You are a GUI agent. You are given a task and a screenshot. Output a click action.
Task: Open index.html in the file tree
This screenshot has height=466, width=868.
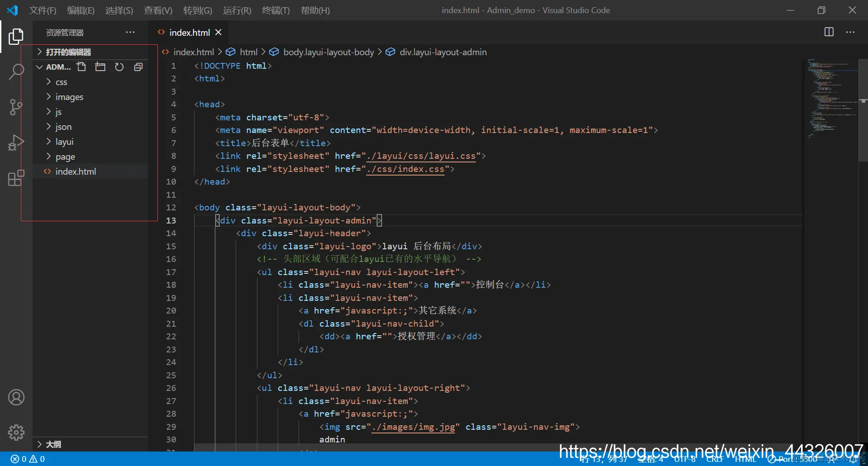tap(76, 171)
